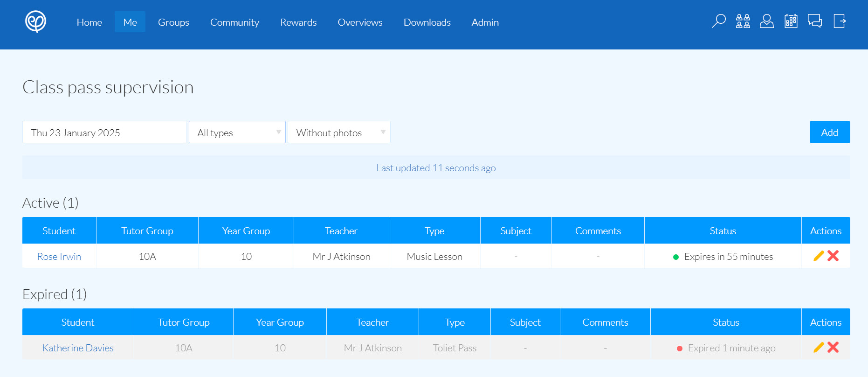Image resolution: width=868 pixels, height=377 pixels.
Task: Select the Me menu item
Action: click(130, 22)
